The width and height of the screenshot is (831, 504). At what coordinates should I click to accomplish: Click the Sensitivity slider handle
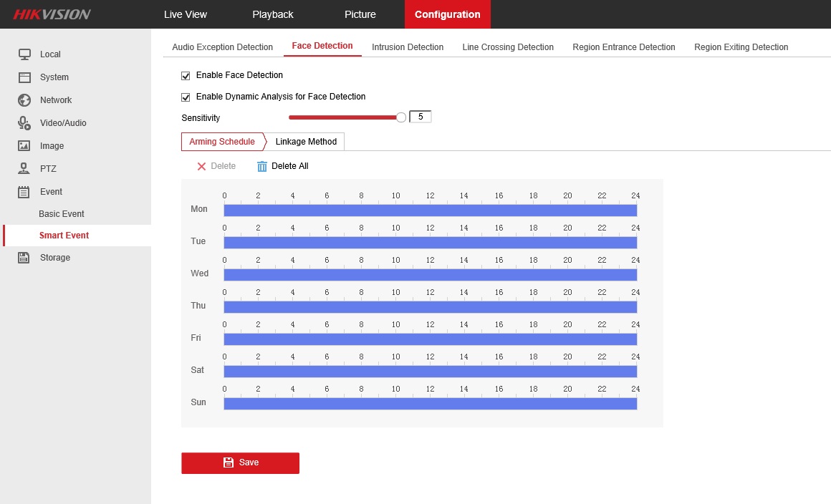click(x=401, y=117)
